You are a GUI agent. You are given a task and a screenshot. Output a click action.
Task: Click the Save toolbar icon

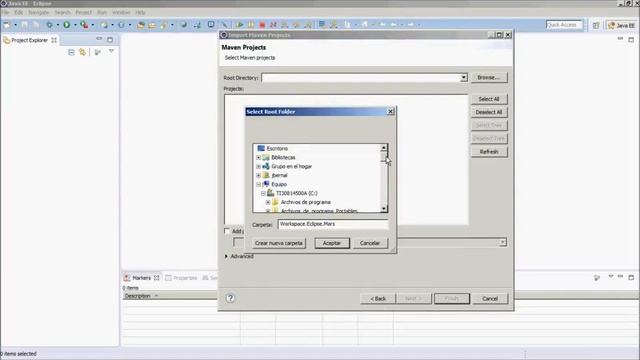tap(24, 25)
